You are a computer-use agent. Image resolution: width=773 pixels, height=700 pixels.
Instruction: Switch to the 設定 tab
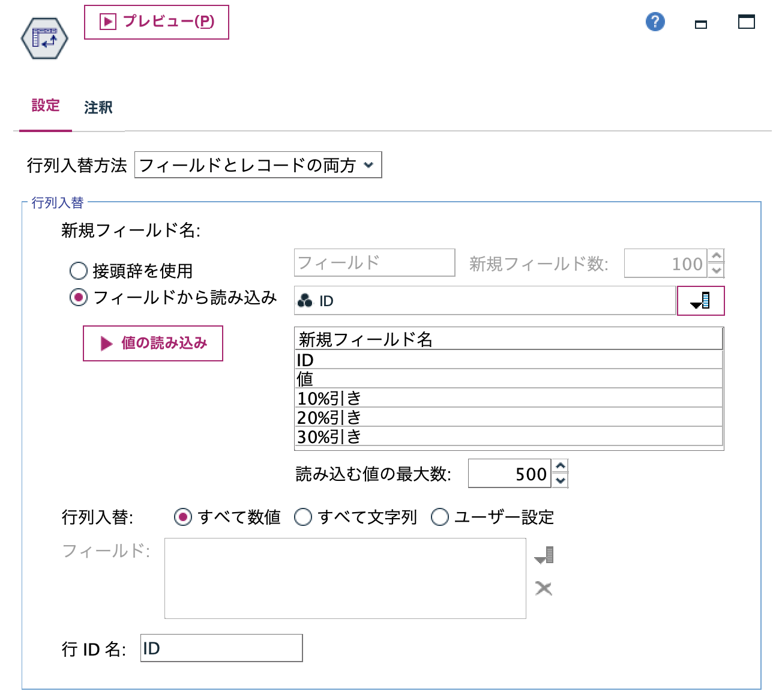45,106
